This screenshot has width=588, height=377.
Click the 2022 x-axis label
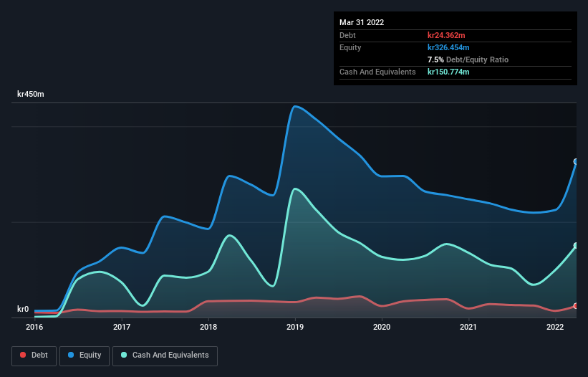click(x=555, y=327)
